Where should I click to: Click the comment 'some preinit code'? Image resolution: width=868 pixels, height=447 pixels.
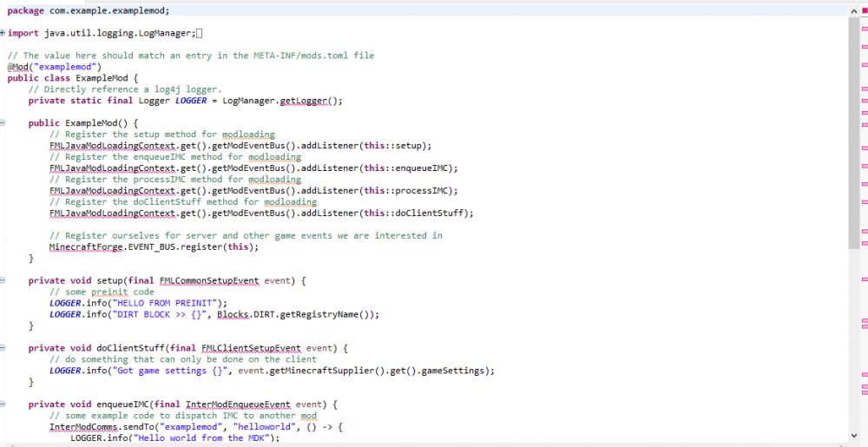pyautogui.click(x=102, y=292)
